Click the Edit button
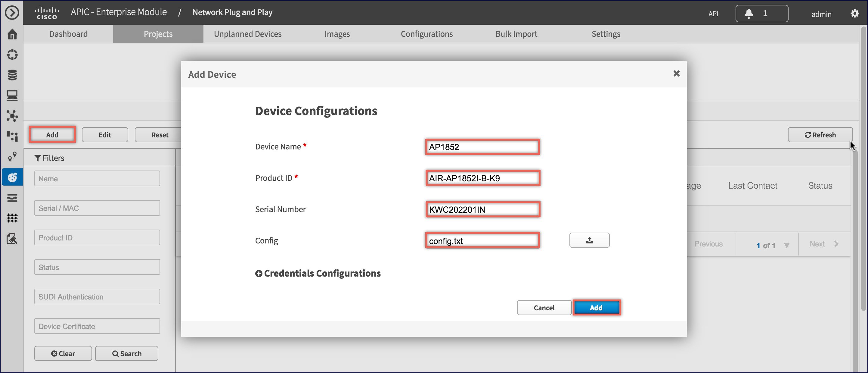Screen dimensions: 868x373 point(105,135)
